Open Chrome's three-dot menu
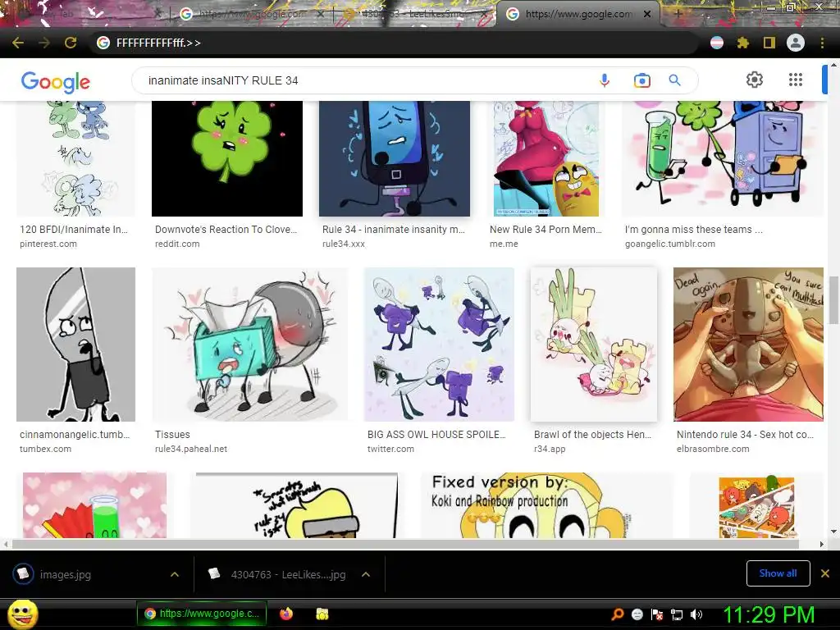This screenshot has width=840, height=630. pos(822,43)
